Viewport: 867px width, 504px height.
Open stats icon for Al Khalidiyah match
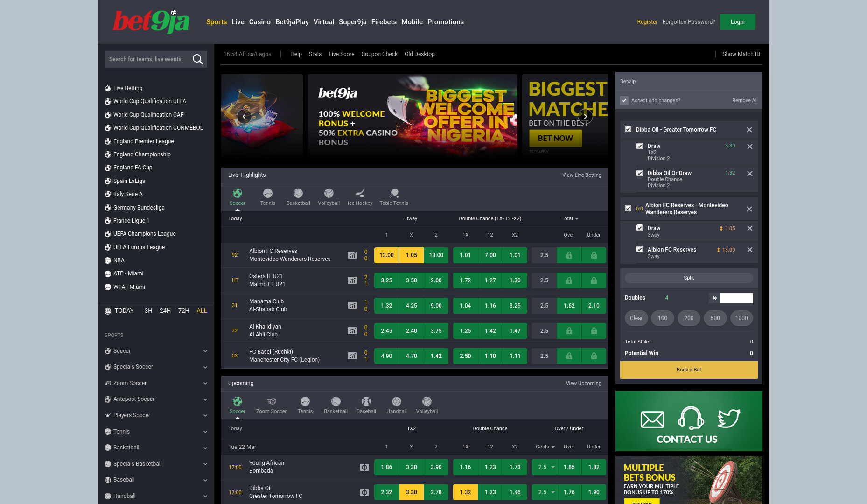(352, 331)
